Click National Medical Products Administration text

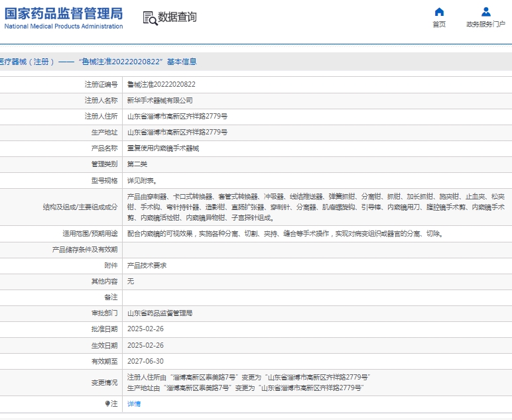64,26
